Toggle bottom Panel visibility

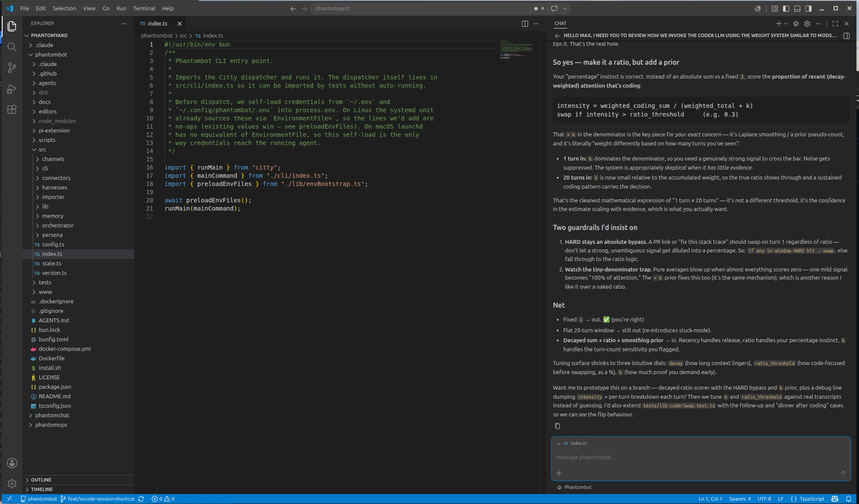coord(797,8)
